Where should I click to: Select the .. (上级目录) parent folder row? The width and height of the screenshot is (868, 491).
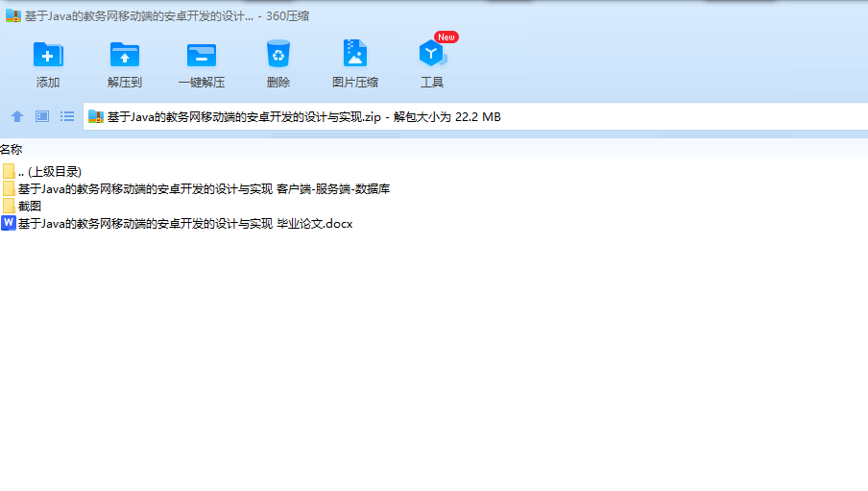point(41,172)
